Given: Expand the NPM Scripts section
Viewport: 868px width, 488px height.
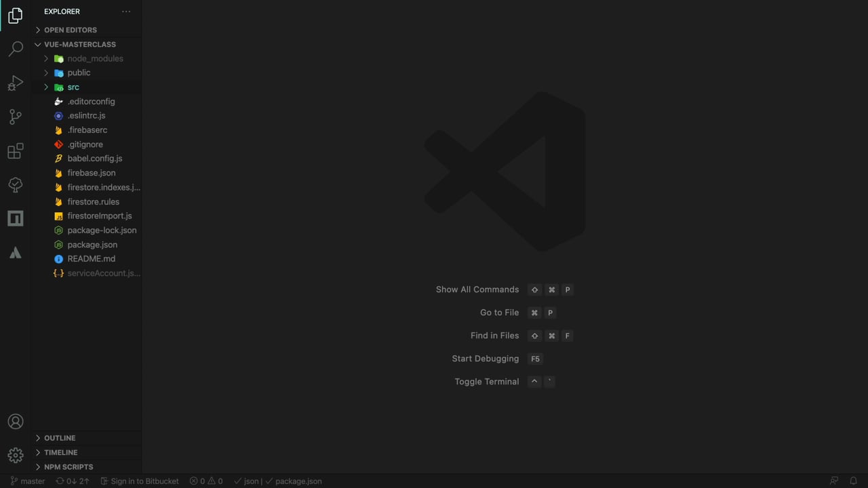Looking at the screenshot, I should tap(86, 466).
